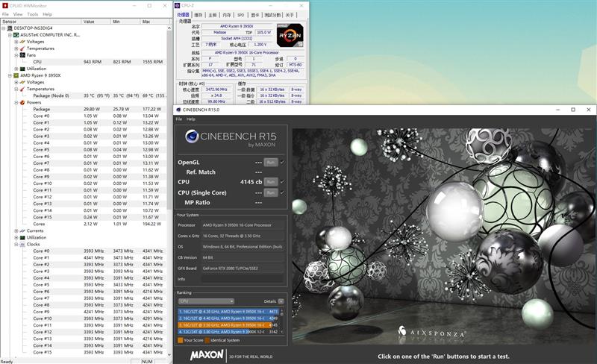Toggle the OpenGL test checkbox

[282, 161]
